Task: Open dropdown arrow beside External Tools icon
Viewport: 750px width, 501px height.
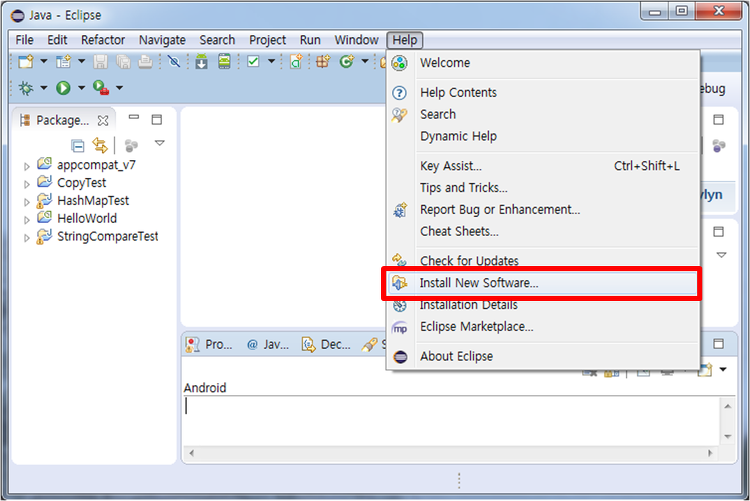Action: click(x=119, y=88)
